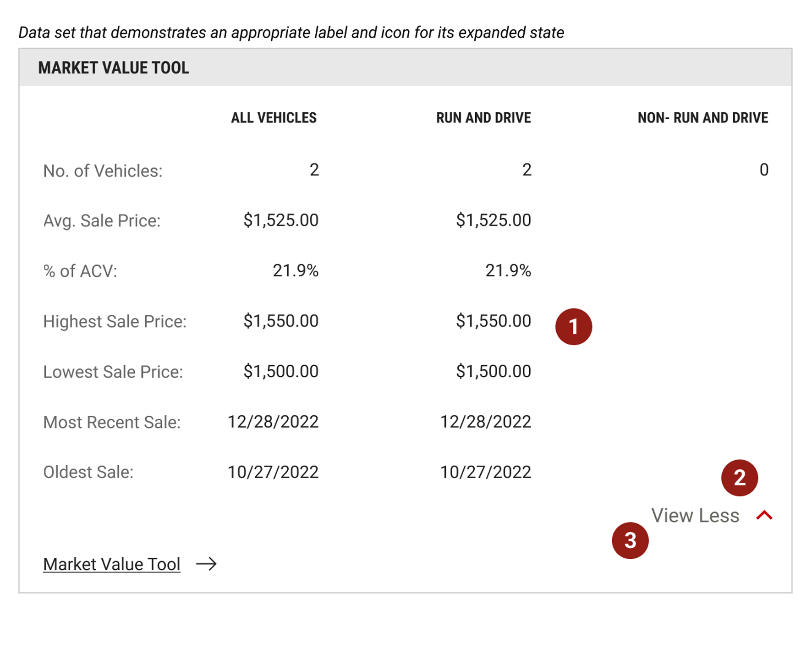This screenshot has height=660, width=812.
Task: Click the % of ACV label
Action: [80, 271]
